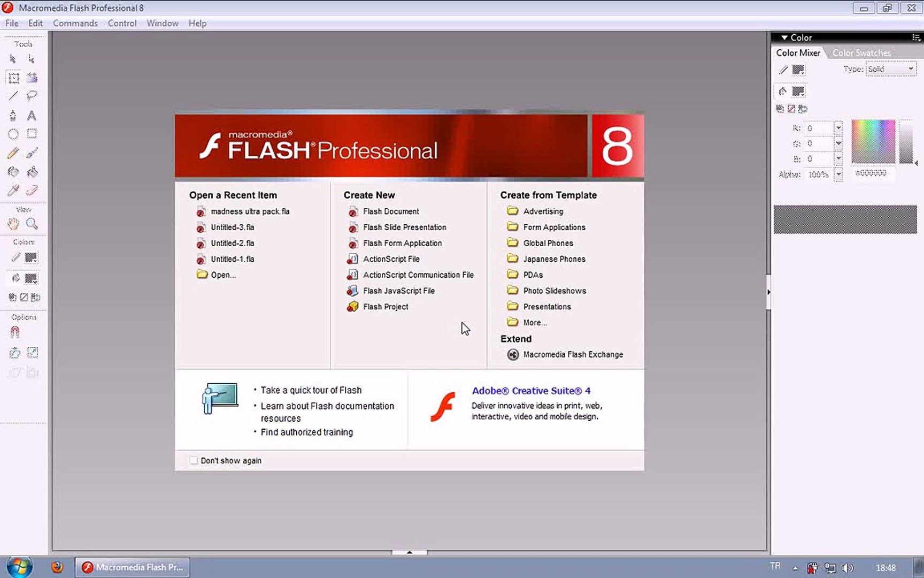Open Advertising template folder

coord(543,211)
